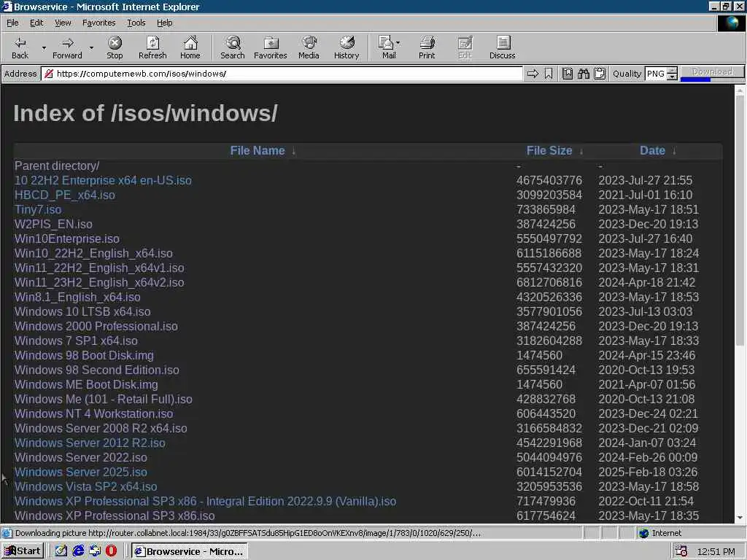Image resolution: width=747 pixels, height=560 pixels.
Task: Sort by File Name column arrow
Action: tap(294, 152)
